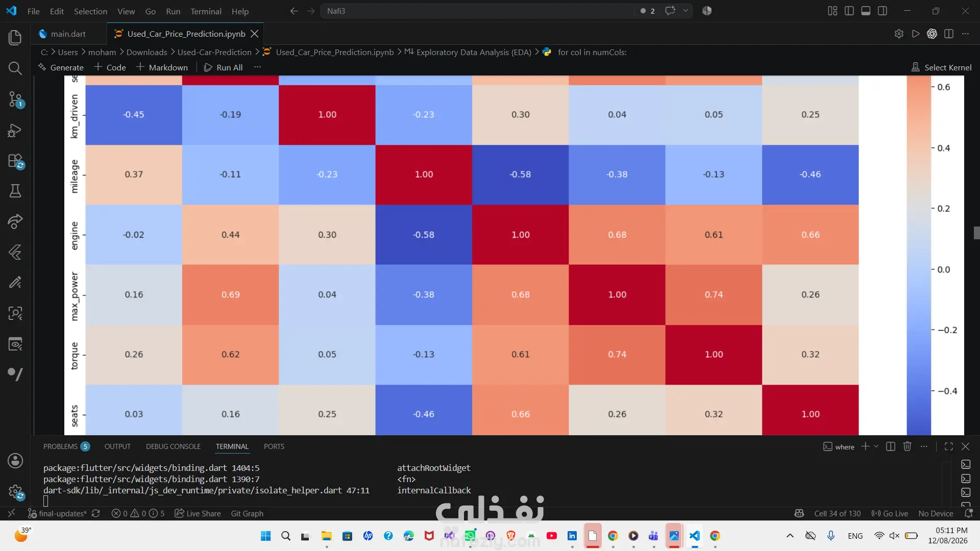Open notifications bell in status bar

(x=968, y=513)
